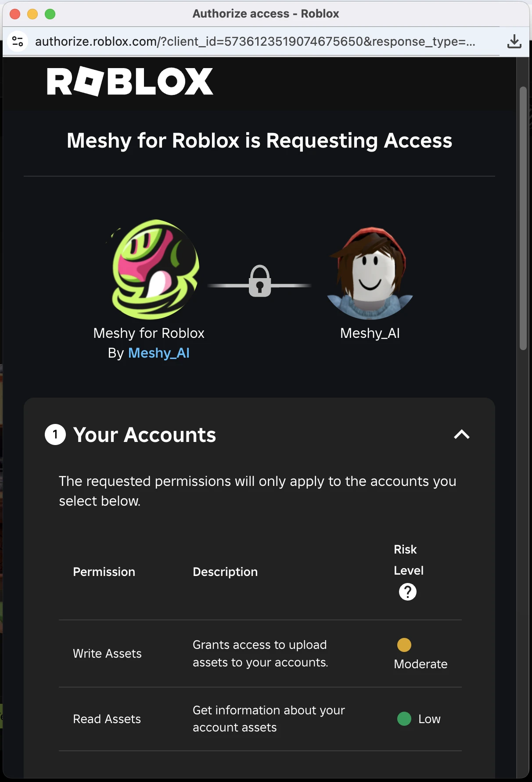Screen dimensions: 532x782
Task: Open the browser downloads icon
Action: [x=514, y=41]
